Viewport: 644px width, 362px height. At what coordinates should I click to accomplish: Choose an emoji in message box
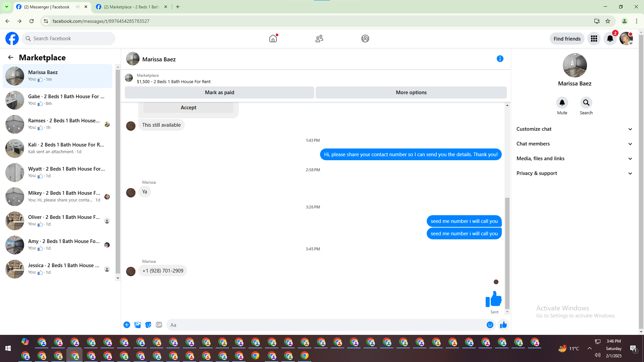490,325
